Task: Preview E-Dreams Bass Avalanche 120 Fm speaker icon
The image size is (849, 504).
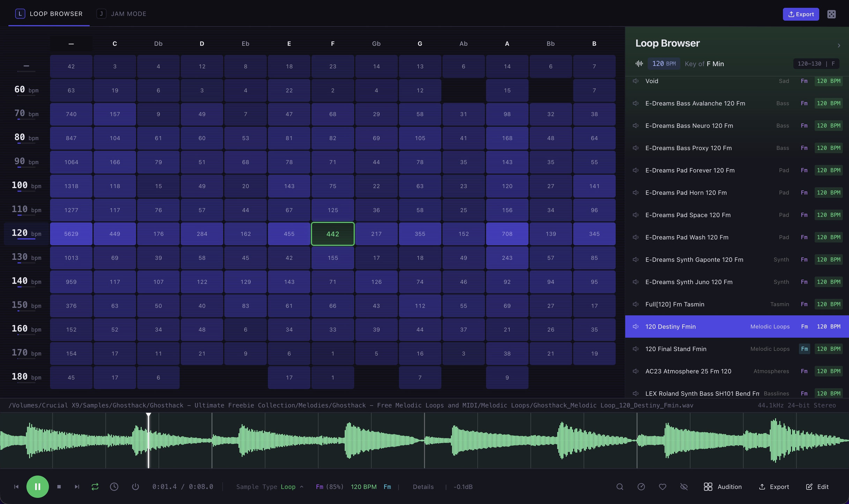Action: tap(636, 103)
